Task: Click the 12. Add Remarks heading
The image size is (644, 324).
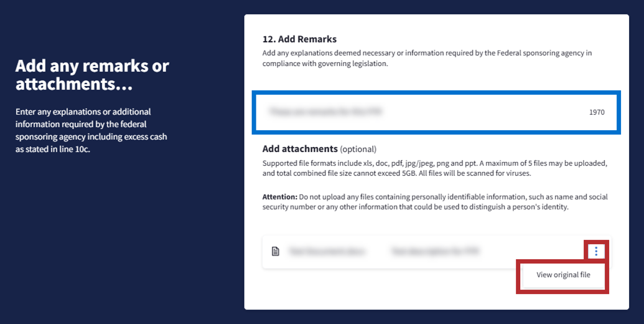Action: click(299, 39)
